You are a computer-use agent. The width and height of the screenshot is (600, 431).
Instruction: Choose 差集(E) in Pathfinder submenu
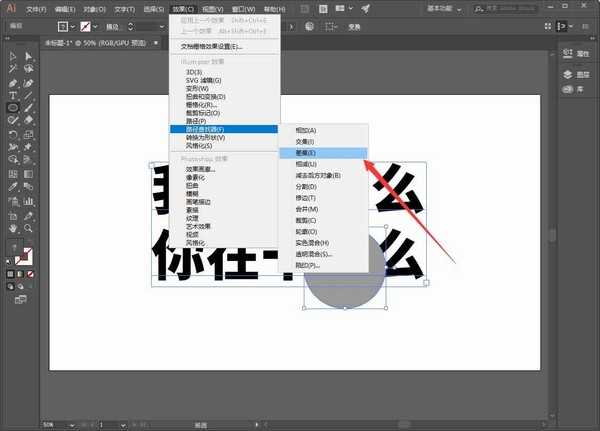tap(323, 153)
